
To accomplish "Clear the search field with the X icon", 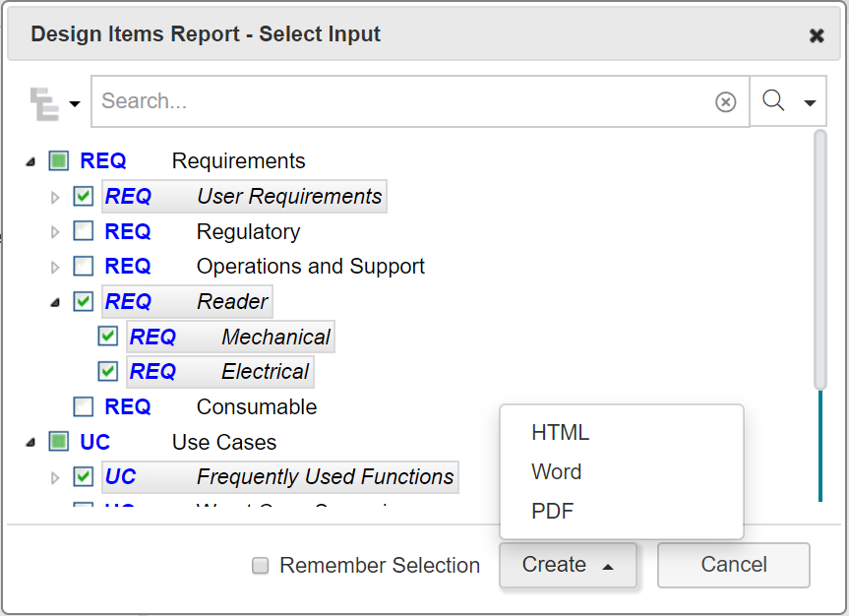I will pos(726,102).
